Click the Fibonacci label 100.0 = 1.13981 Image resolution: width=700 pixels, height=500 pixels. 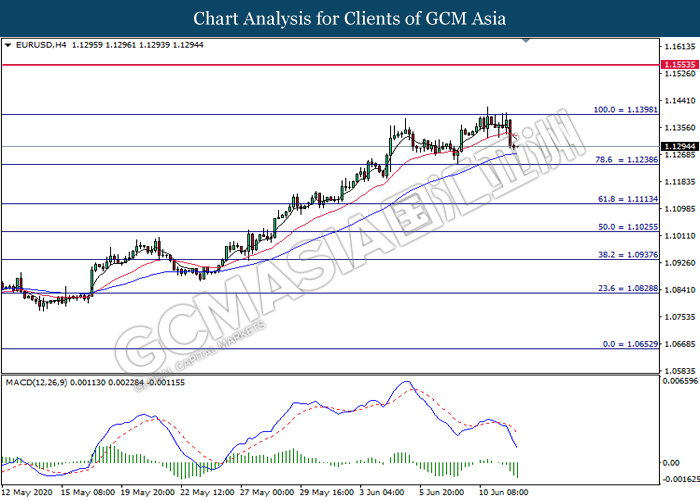pyautogui.click(x=625, y=109)
